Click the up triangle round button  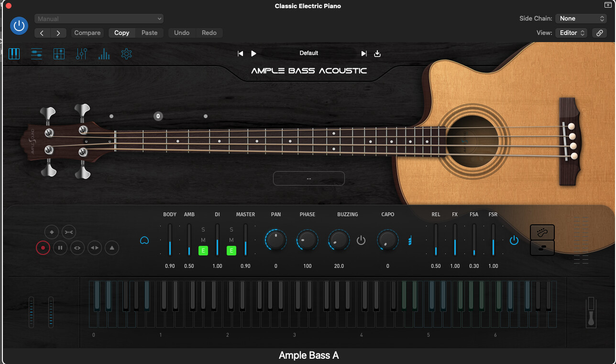pyautogui.click(x=112, y=248)
